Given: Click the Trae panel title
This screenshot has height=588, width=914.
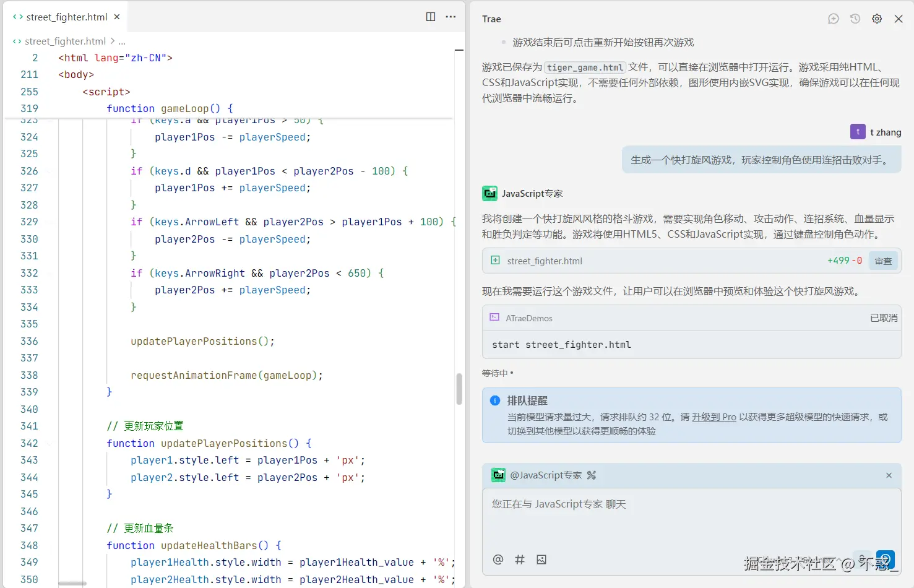Looking at the screenshot, I should pyautogui.click(x=491, y=19).
